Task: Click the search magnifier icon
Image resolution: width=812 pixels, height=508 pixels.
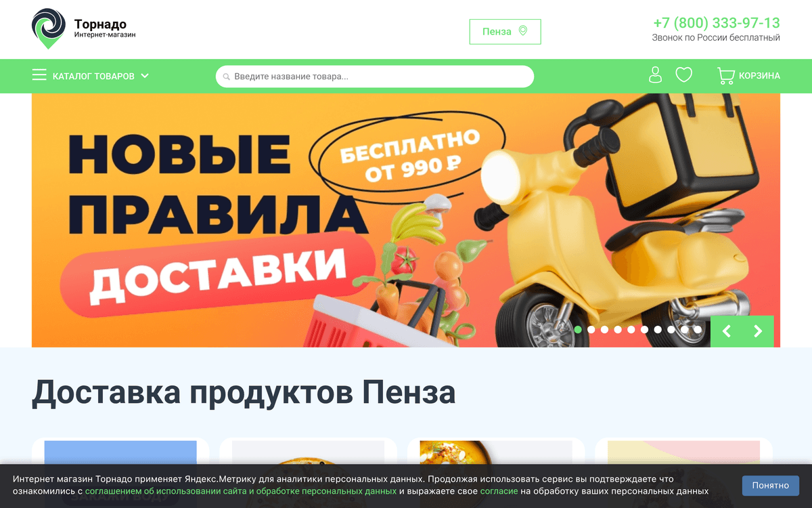Action: [x=227, y=77]
